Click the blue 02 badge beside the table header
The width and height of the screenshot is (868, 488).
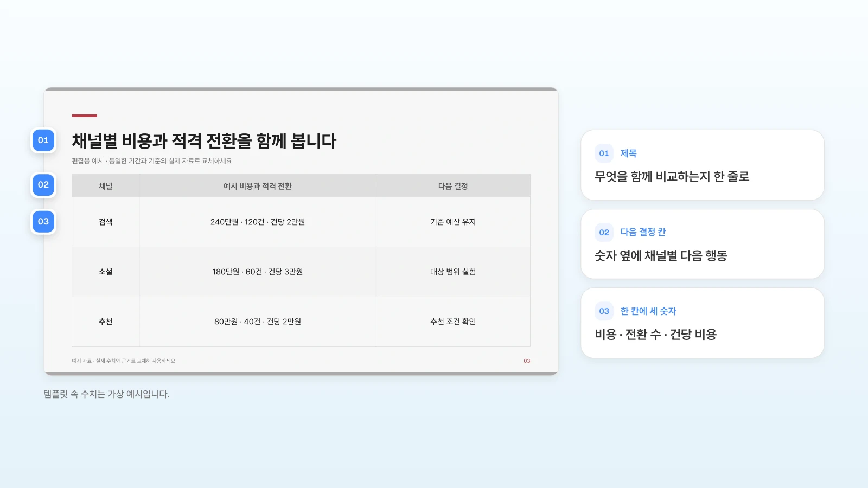[43, 185]
